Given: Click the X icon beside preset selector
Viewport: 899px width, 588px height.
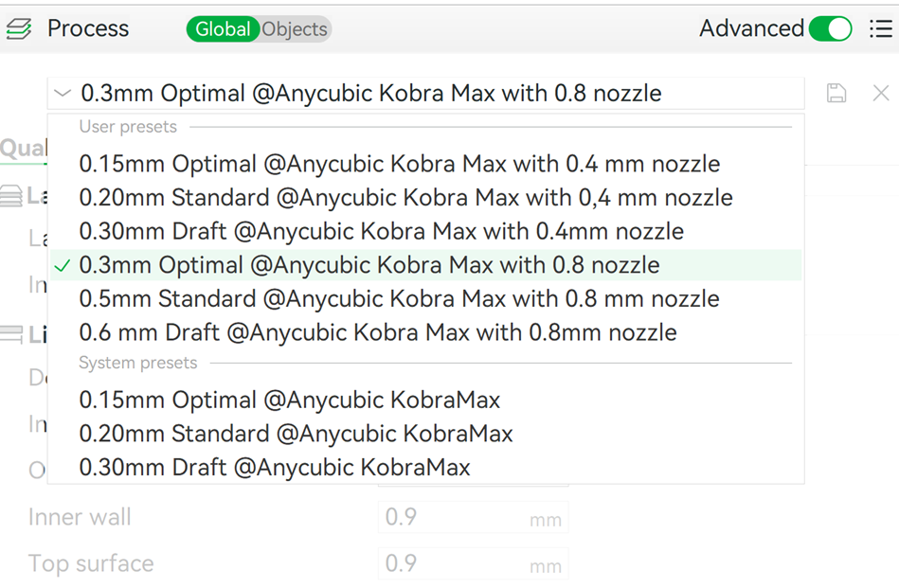Looking at the screenshot, I should (881, 93).
